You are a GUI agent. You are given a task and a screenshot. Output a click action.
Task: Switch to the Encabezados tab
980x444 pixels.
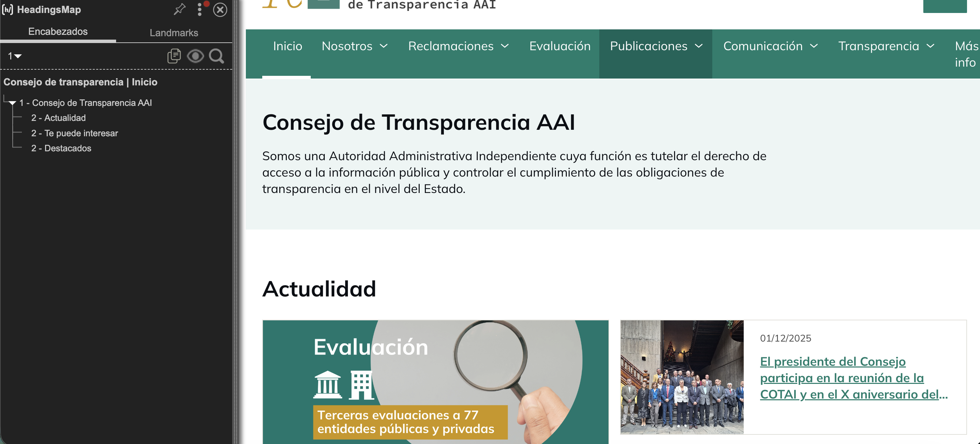58,31
